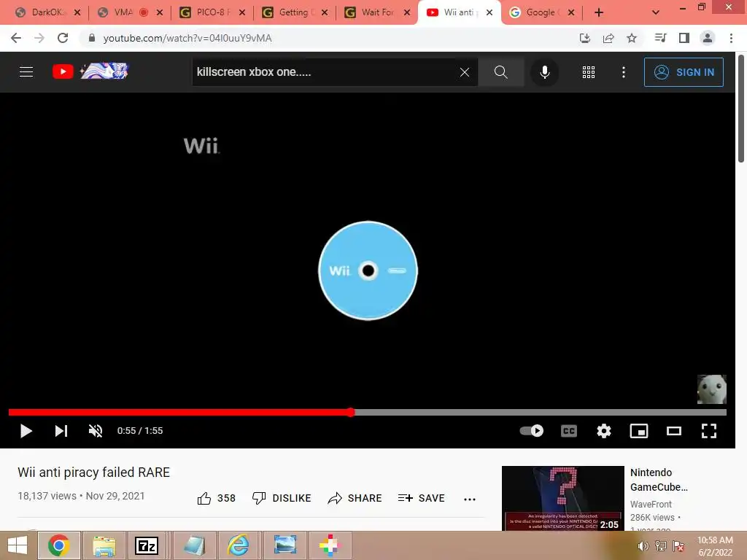Open Chrome from the taskbar
The width and height of the screenshot is (747, 560).
[58, 545]
